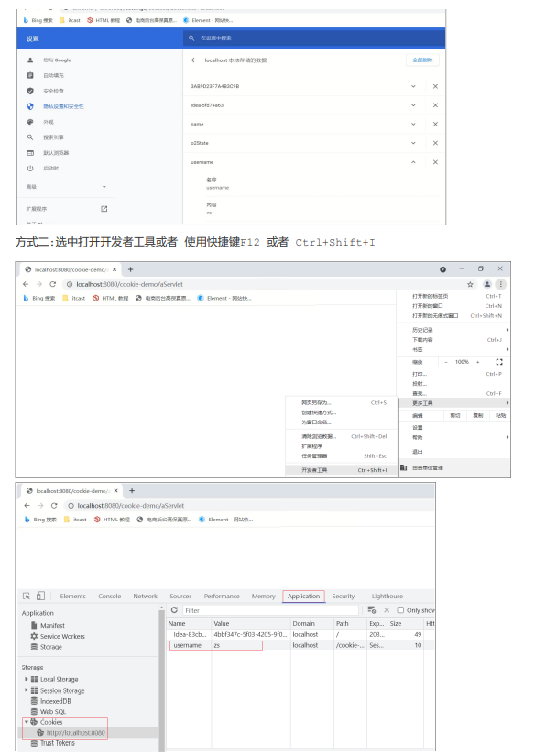535x756 pixels.
Task: Click the inspect element picker icon in DevTools
Action: click(27, 596)
